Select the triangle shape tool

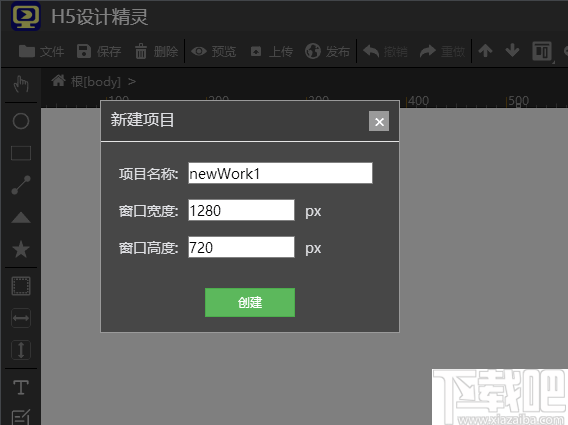pos(21,217)
